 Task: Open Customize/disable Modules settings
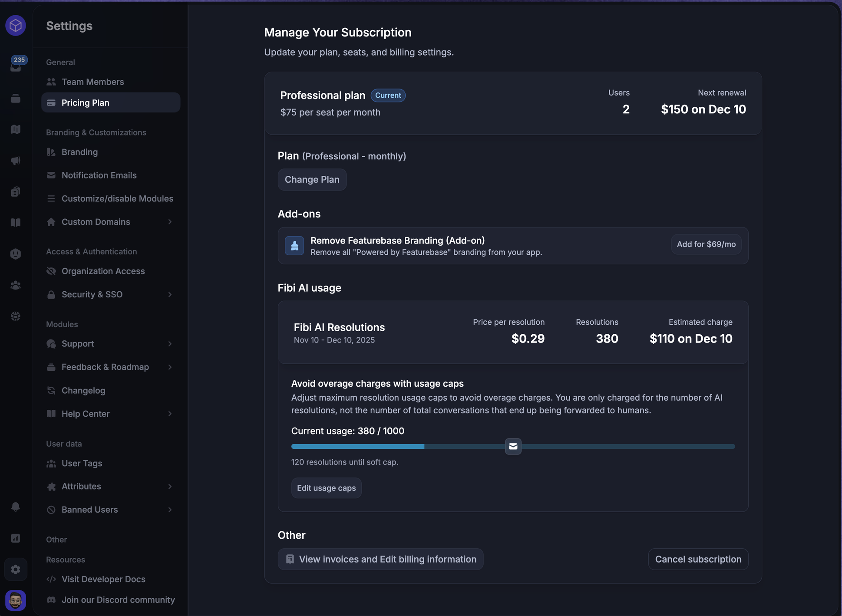coord(111,198)
